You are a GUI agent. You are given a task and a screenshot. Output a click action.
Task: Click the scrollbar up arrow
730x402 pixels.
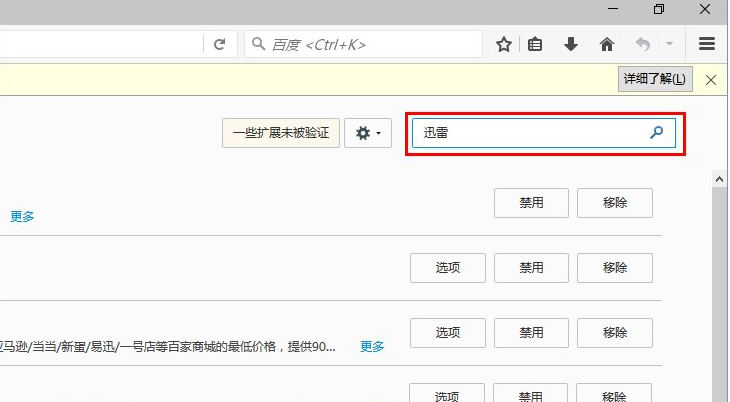click(718, 178)
